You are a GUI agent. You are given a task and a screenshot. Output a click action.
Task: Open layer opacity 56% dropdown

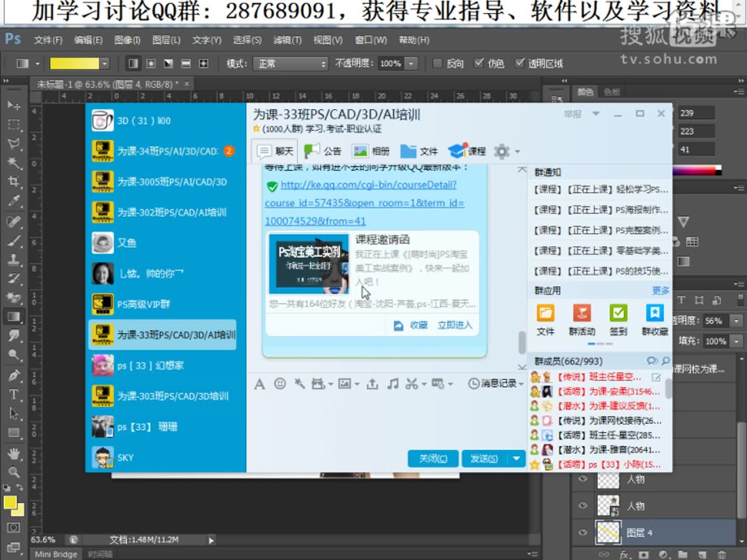736,321
